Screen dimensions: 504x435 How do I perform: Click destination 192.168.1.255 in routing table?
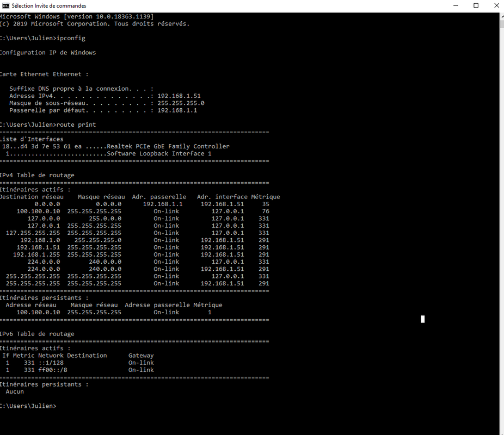click(x=36, y=254)
